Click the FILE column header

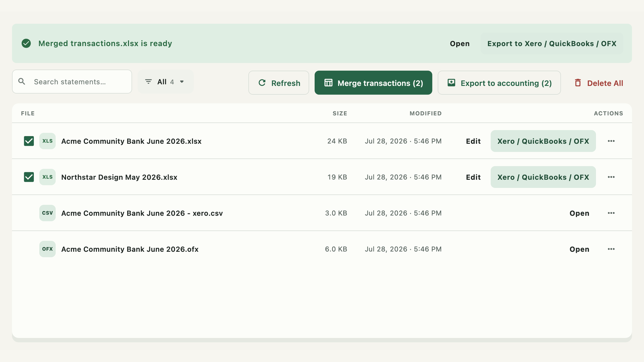pyautogui.click(x=28, y=113)
